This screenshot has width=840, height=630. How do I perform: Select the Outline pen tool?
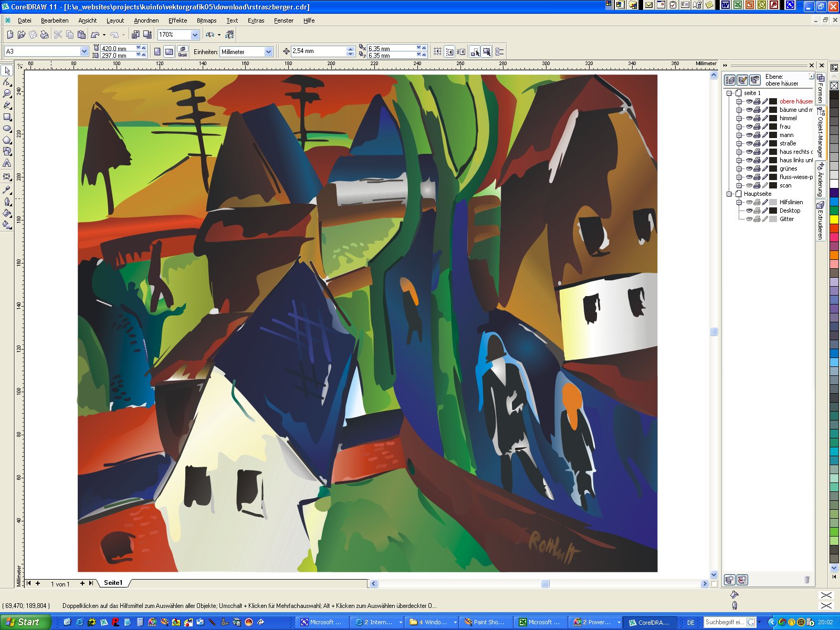click(x=7, y=202)
